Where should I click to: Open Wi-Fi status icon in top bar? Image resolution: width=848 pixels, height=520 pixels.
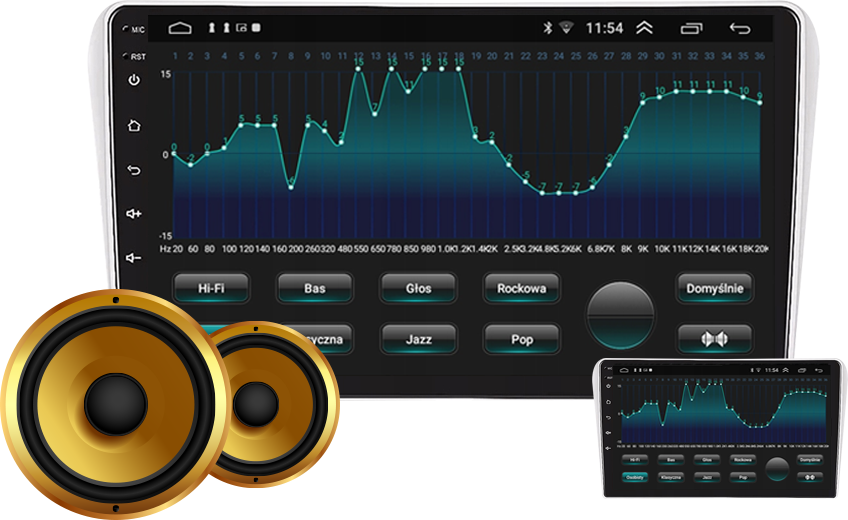[566, 27]
